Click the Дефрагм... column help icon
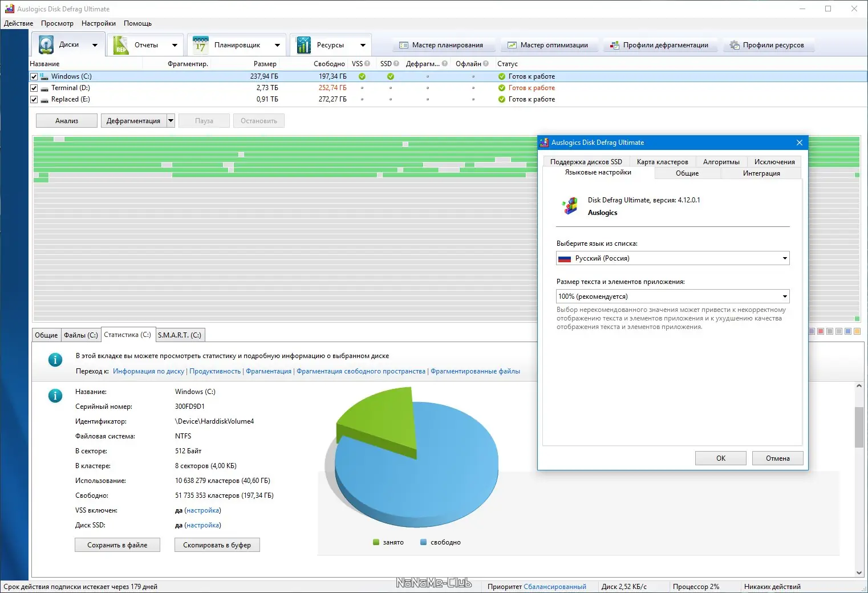868x593 pixels. click(x=445, y=64)
